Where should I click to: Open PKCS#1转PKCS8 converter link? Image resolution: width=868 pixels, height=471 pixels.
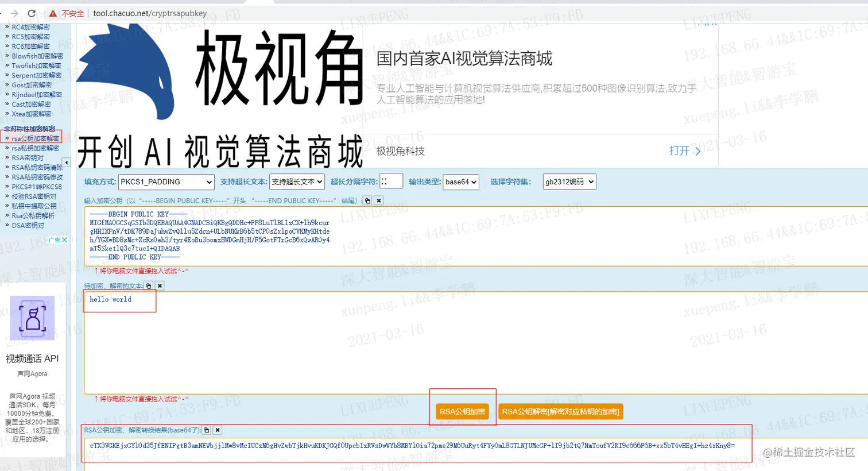click(37, 187)
